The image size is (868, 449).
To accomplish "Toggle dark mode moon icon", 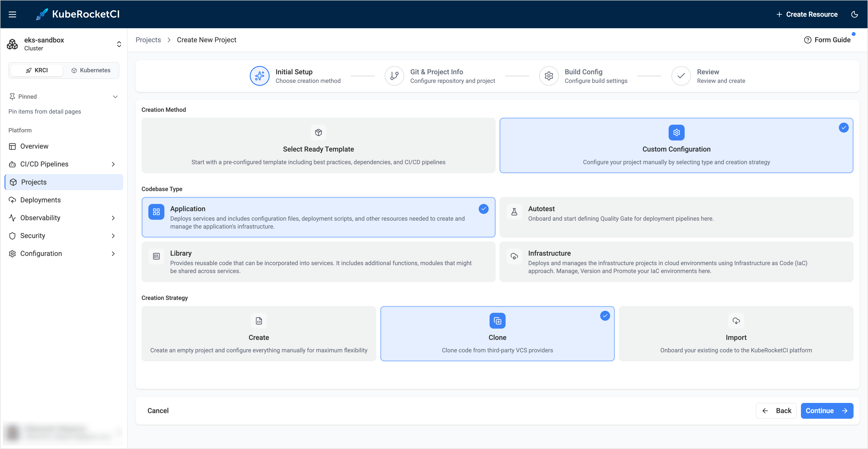I will coord(854,14).
